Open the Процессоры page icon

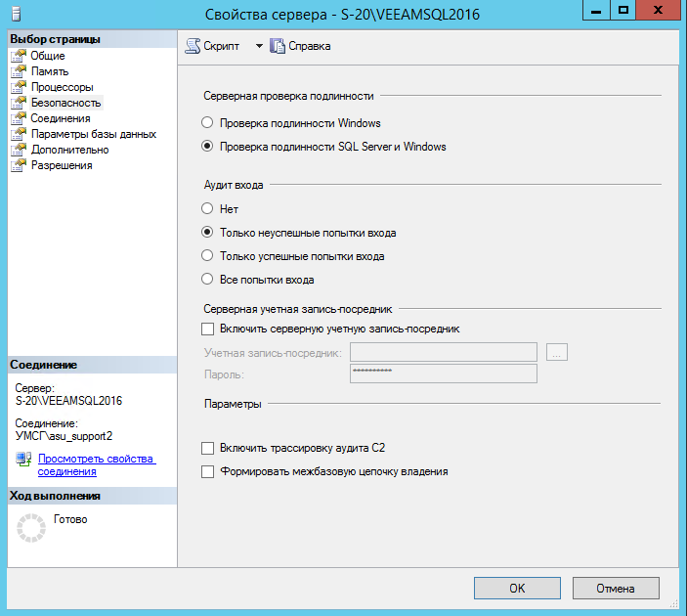click(19, 87)
